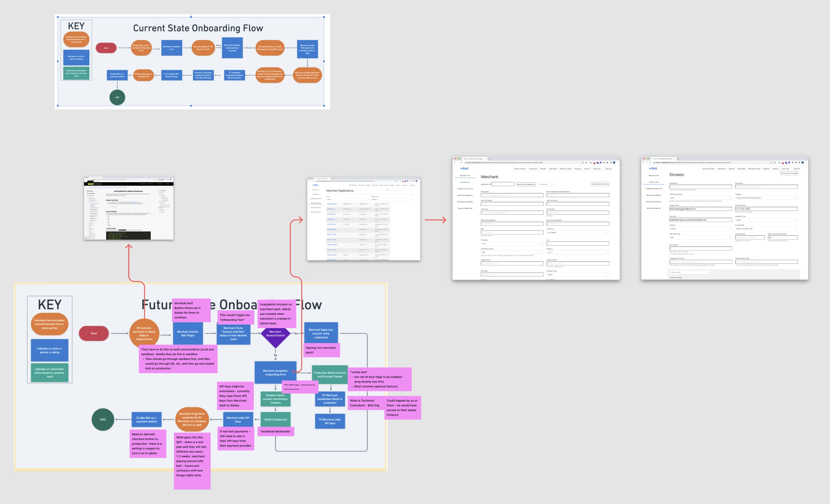Open 'Add new fee' dropdown in Division form
Screen dimensions: 830x504
690,272
